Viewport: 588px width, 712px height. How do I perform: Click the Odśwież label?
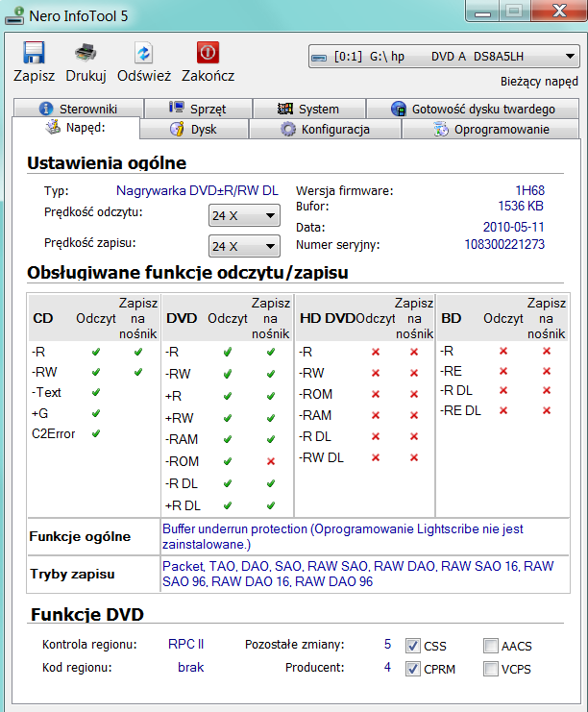click(x=144, y=75)
